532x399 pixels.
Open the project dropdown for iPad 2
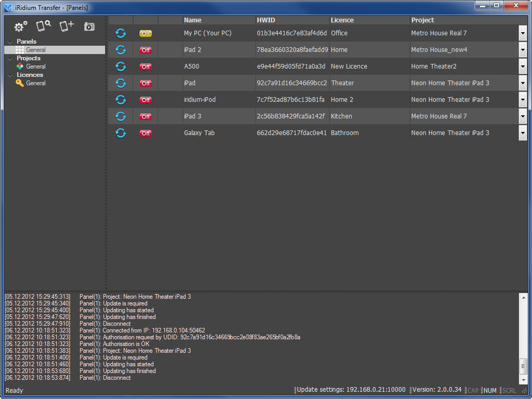pyautogui.click(x=523, y=49)
